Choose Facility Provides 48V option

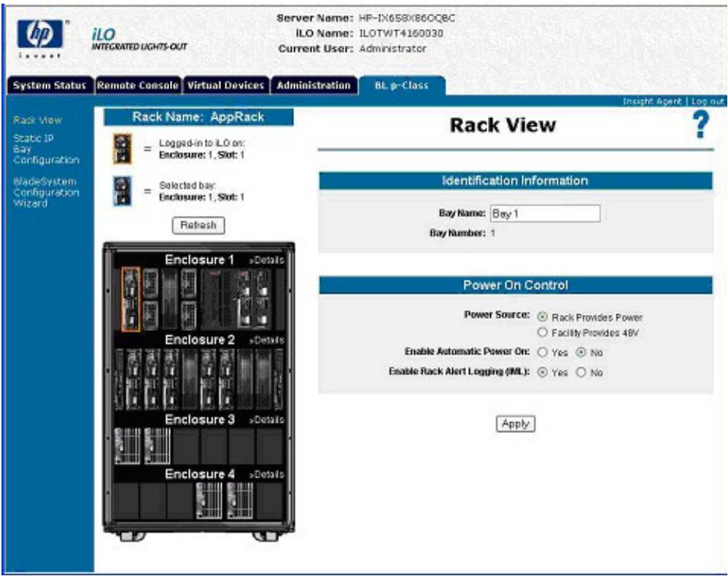click(x=542, y=332)
